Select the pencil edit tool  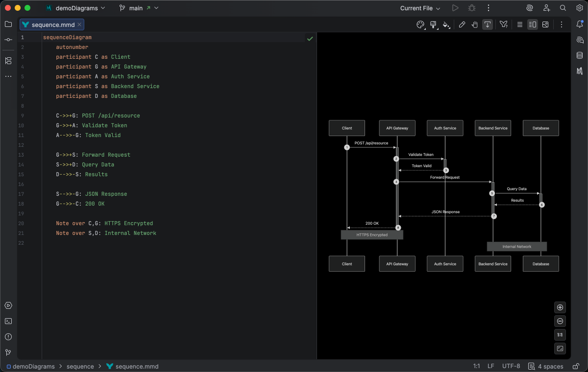[462, 24]
